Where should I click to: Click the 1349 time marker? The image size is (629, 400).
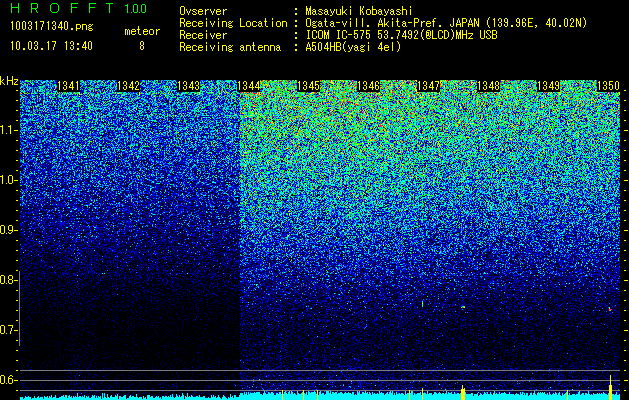548,86
